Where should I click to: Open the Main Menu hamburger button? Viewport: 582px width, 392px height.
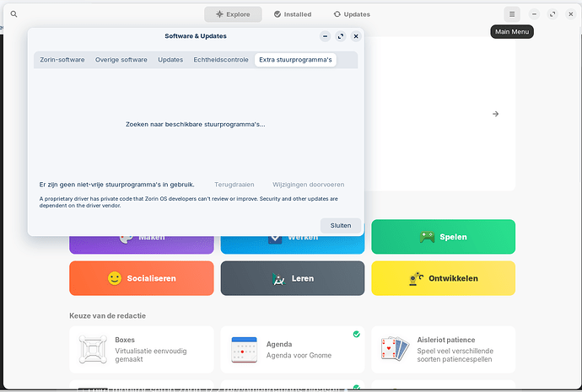click(512, 14)
